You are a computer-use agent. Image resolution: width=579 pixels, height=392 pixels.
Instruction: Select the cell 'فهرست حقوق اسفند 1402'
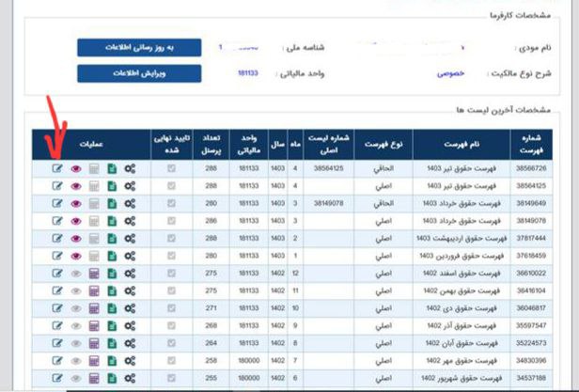(x=462, y=274)
